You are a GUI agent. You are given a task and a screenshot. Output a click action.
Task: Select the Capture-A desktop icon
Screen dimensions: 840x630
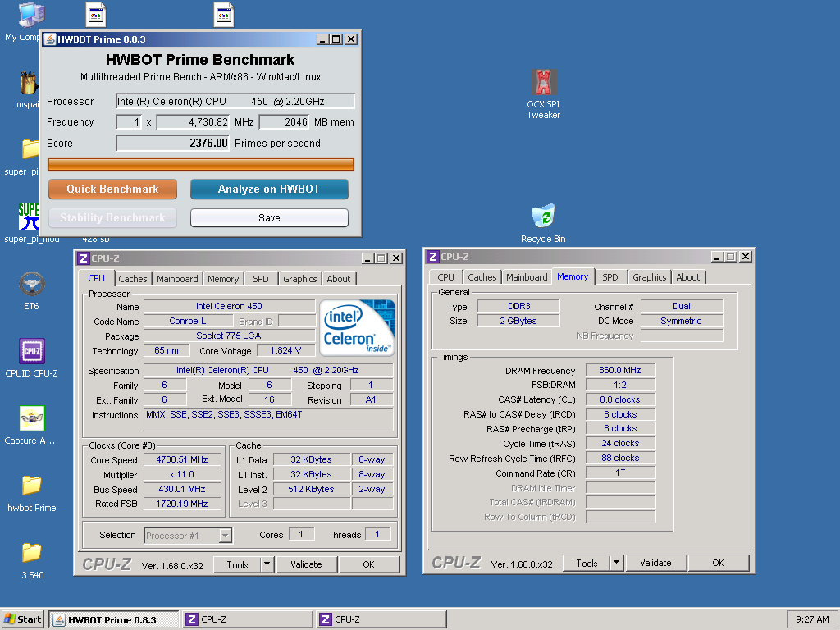(x=32, y=426)
